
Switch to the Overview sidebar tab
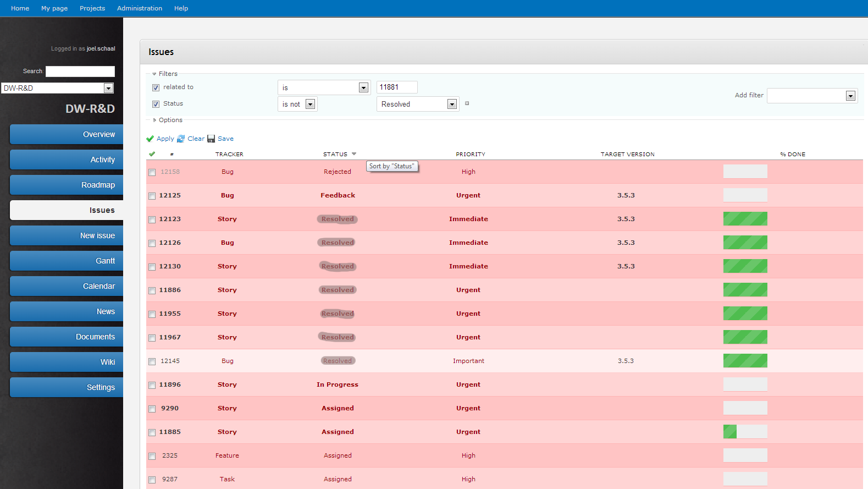pyautogui.click(x=67, y=134)
